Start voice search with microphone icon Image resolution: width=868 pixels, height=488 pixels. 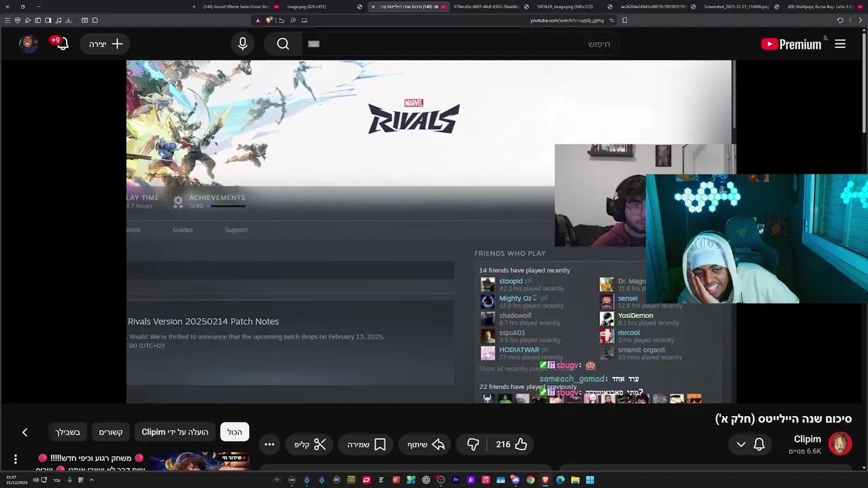click(243, 44)
